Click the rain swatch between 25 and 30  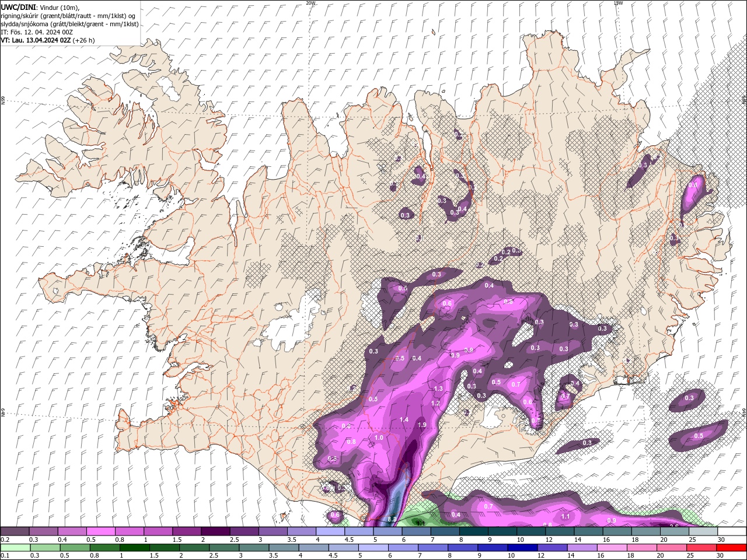tap(701, 548)
